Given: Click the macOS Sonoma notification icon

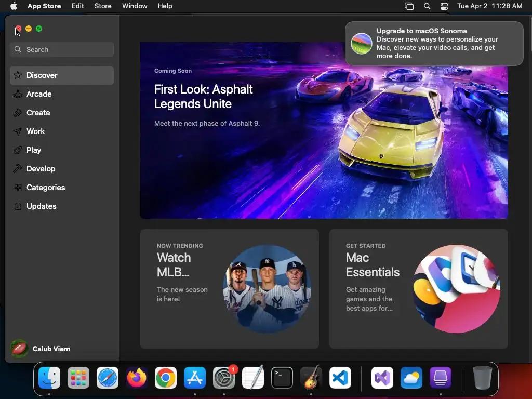Looking at the screenshot, I should tap(361, 44).
